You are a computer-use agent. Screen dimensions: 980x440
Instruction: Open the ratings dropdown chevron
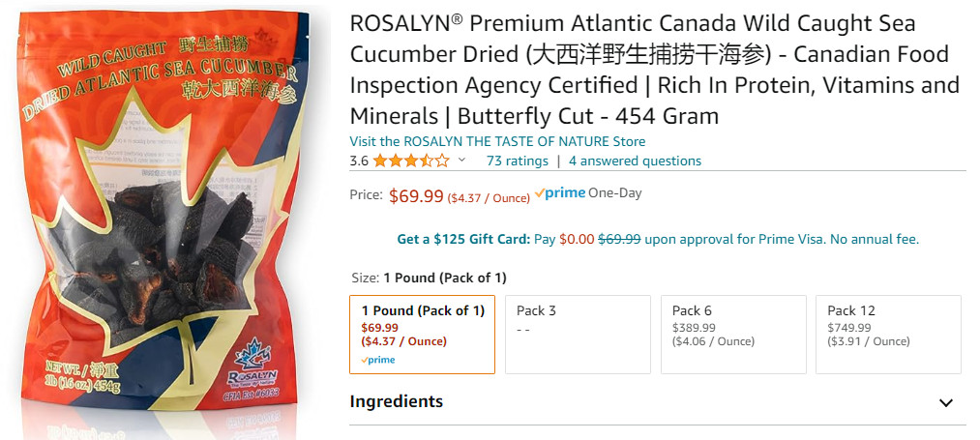click(x=461, y=161)
